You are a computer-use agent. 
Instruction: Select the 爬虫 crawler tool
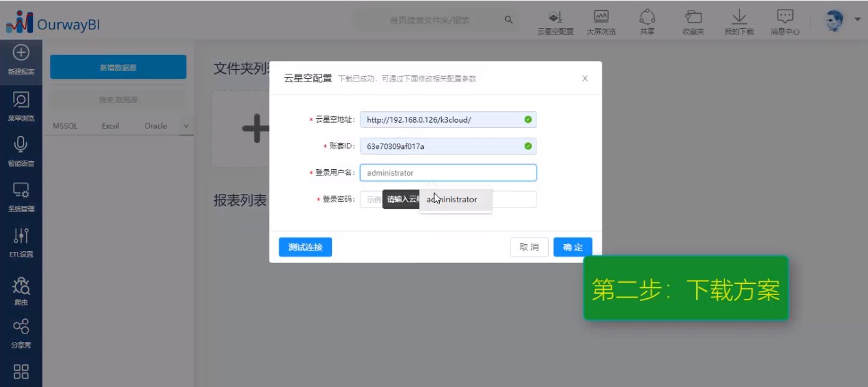coord(20,285)
